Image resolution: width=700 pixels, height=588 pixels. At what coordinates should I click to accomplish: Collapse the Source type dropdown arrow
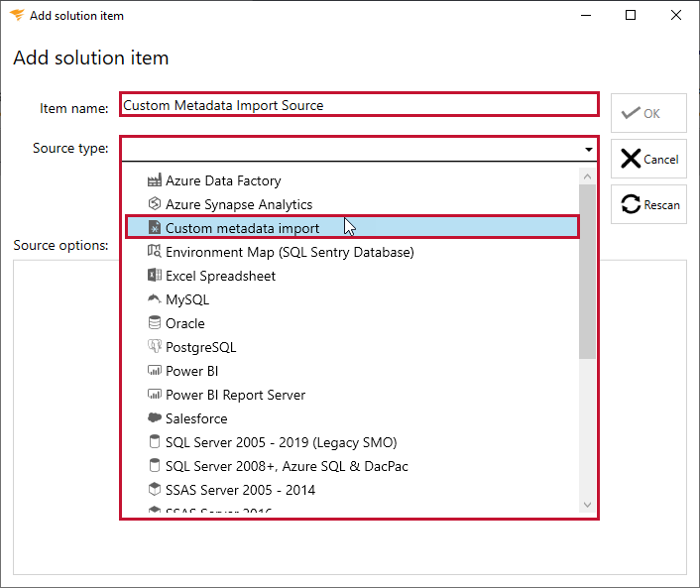tap(588, 149)
